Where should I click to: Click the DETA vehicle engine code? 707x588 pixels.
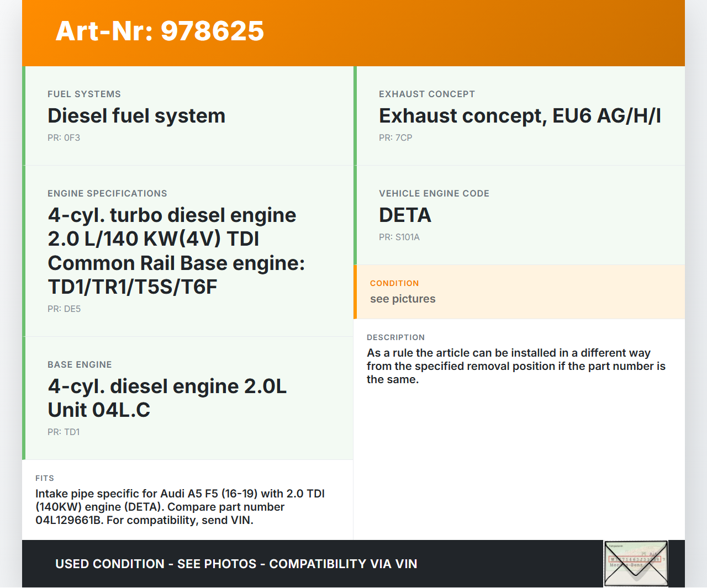coord(405,215)
